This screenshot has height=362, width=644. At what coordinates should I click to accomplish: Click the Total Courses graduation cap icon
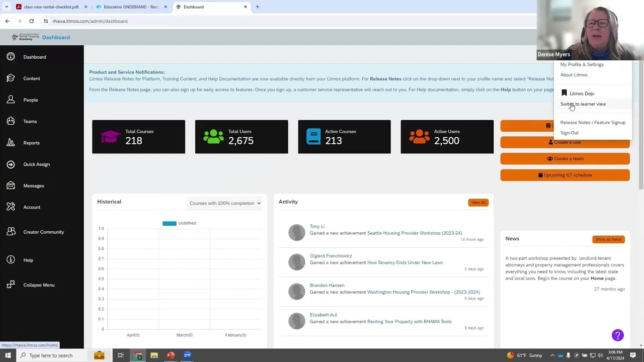pos(110,136)
